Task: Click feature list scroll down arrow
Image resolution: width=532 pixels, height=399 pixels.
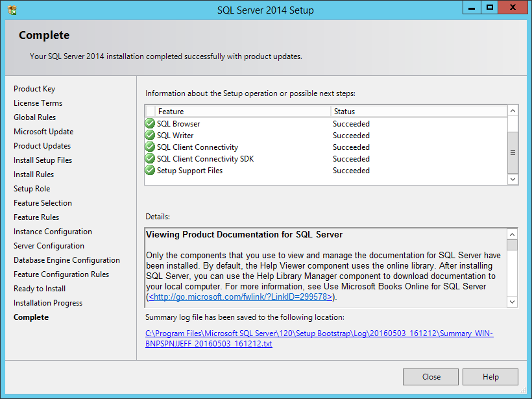Action: point(513,179)
